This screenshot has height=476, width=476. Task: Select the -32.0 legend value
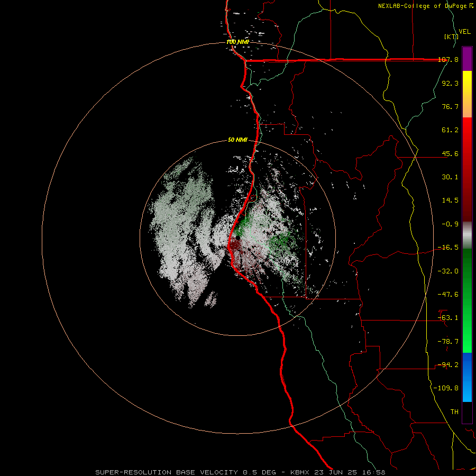[x=448, y=271]
